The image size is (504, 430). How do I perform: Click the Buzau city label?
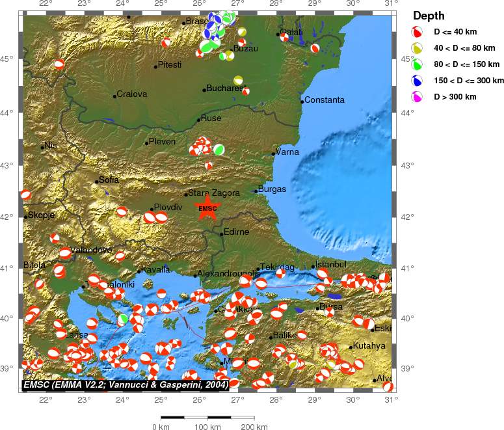[246, 49]
